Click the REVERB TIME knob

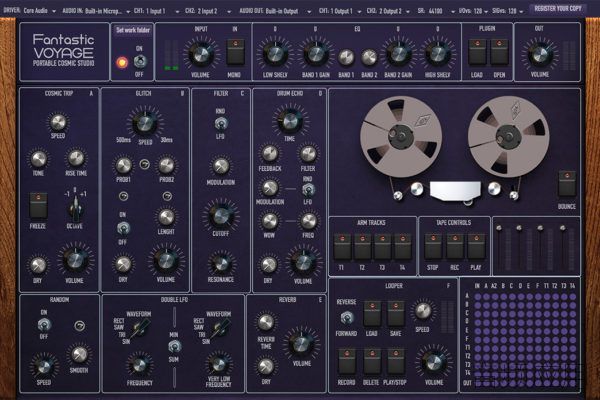266,323
